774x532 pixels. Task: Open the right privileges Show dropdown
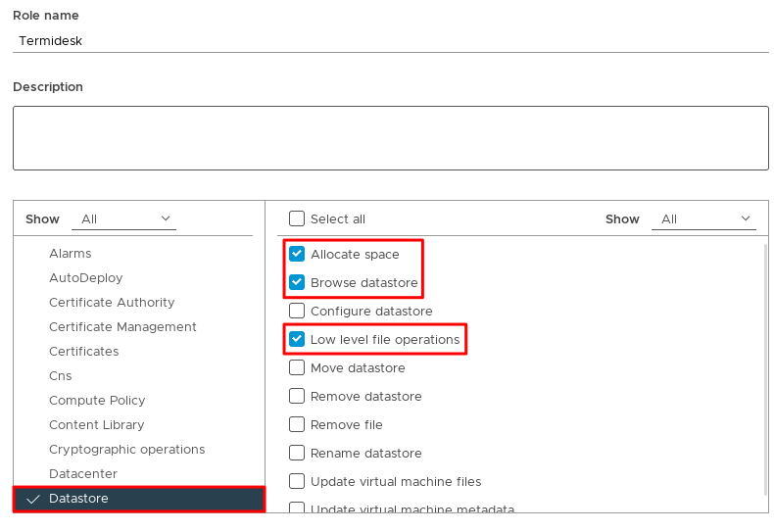tap(704, 219)
